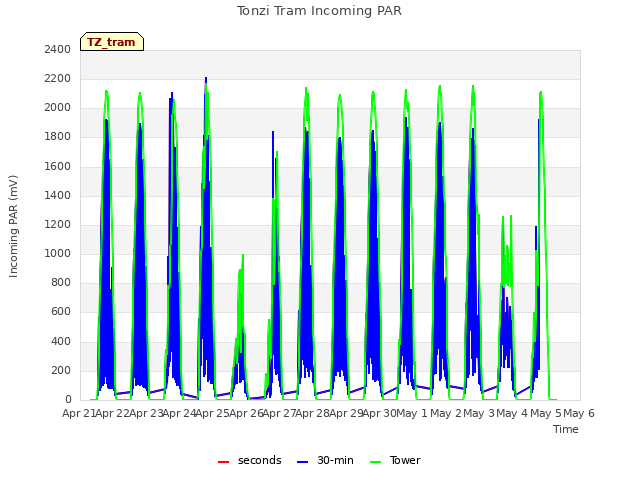Click the TZ_tram label tag
The image size is (640, 480).
112,42
